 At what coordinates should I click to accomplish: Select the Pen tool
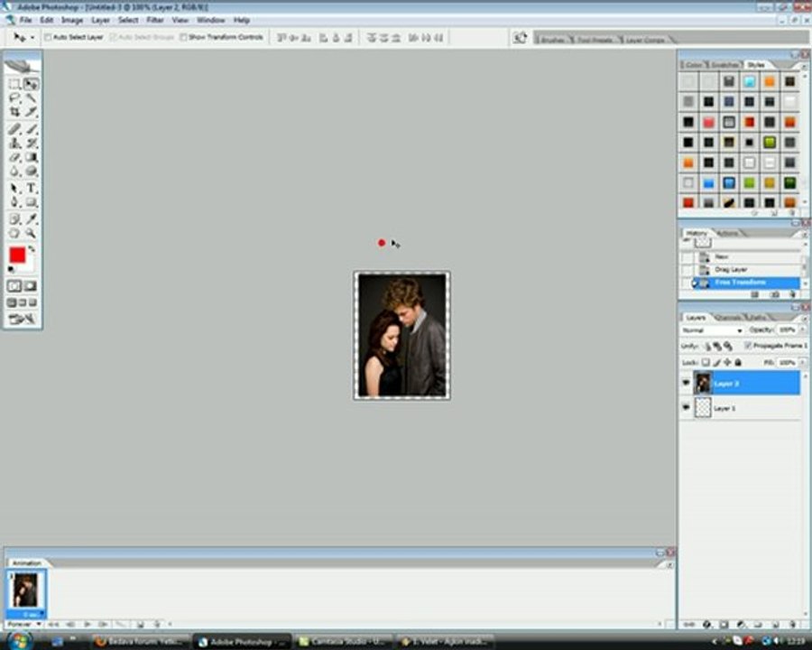(x=14, y=202)
